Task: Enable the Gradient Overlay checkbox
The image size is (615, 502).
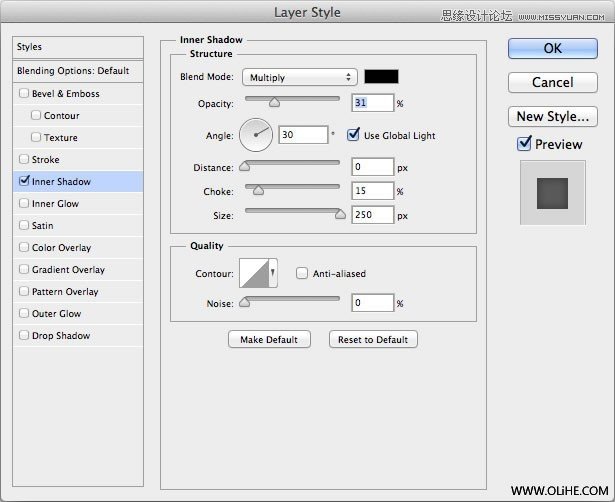Action: pos(24,269)
